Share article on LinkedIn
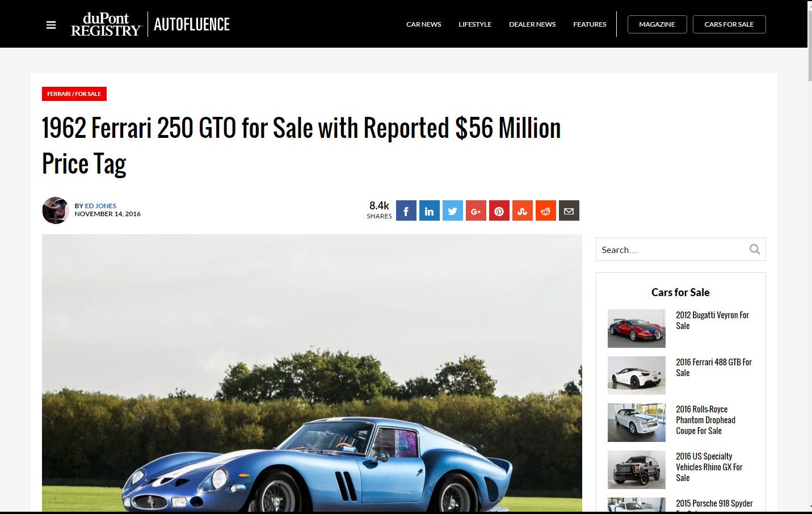812x514 pixels. tap(430, 211)
